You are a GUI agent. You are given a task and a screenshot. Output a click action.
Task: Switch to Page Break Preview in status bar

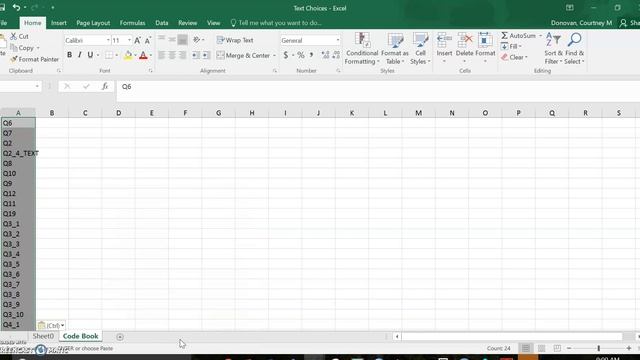point(557,348)
